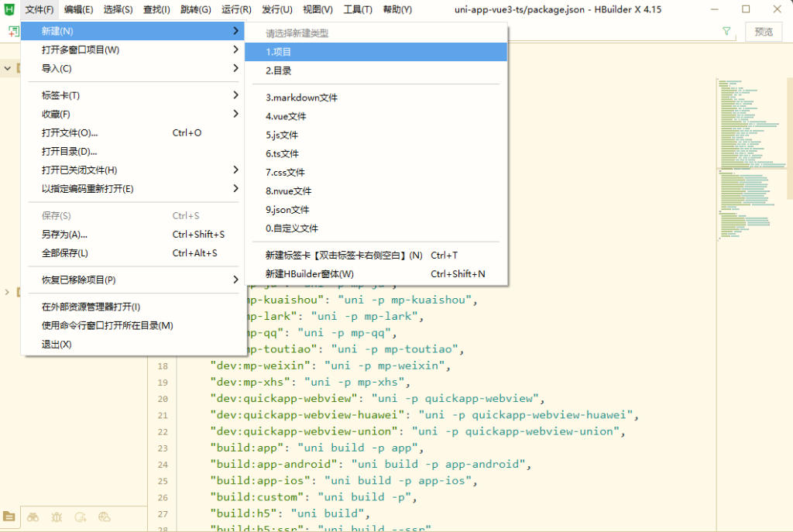Image resolution: width=793 pixels, height=532 pixels.
Task: Click the filter funnel icon in toolbar
Action: [726, 32]
